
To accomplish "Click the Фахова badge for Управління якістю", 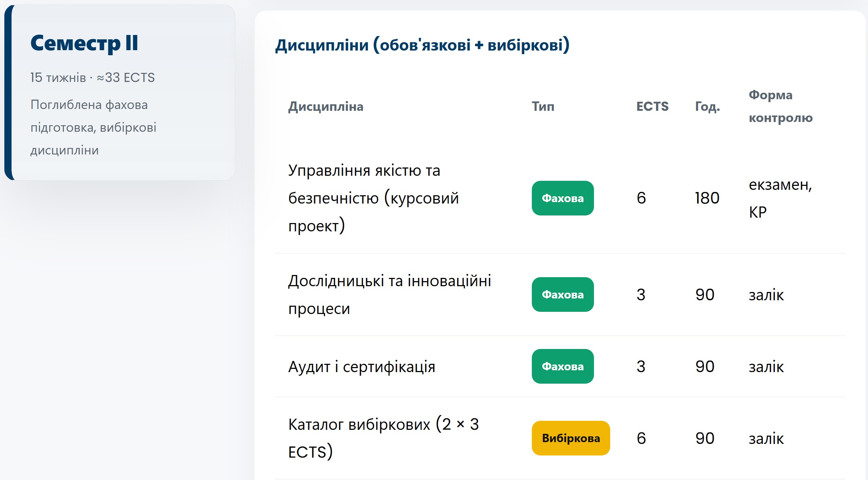I will pyautogui.click(x=563, y=198).
